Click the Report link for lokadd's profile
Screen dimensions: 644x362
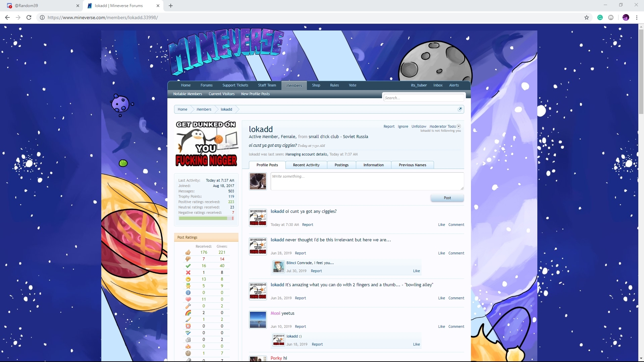tap(389, 126)
